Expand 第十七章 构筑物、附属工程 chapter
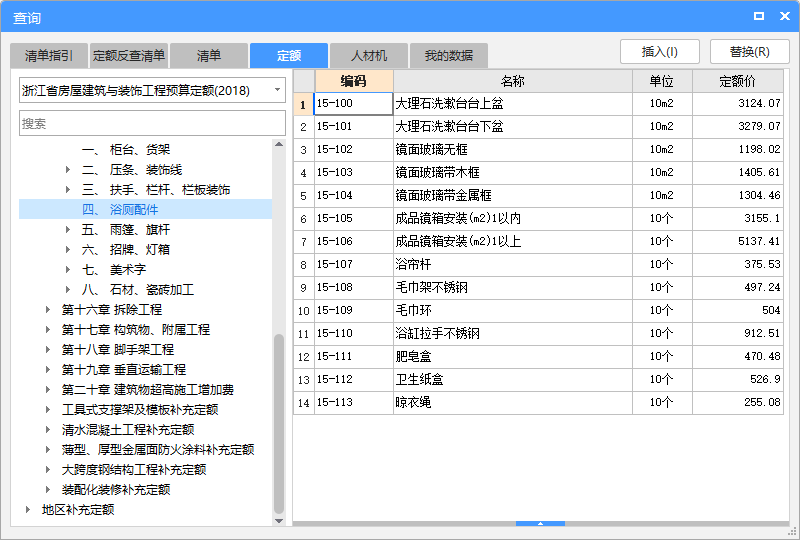This screenshot has height=540, width=800. [47, 329]
